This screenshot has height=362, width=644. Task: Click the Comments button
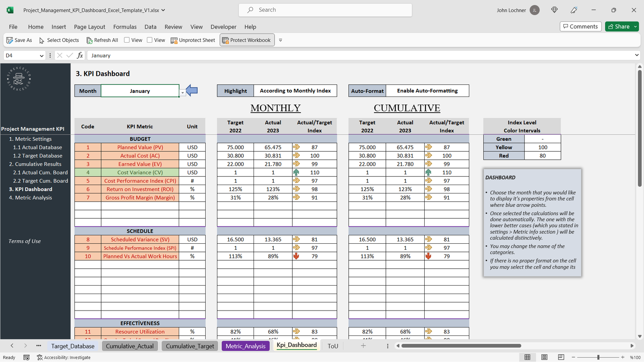click(580, 27)
